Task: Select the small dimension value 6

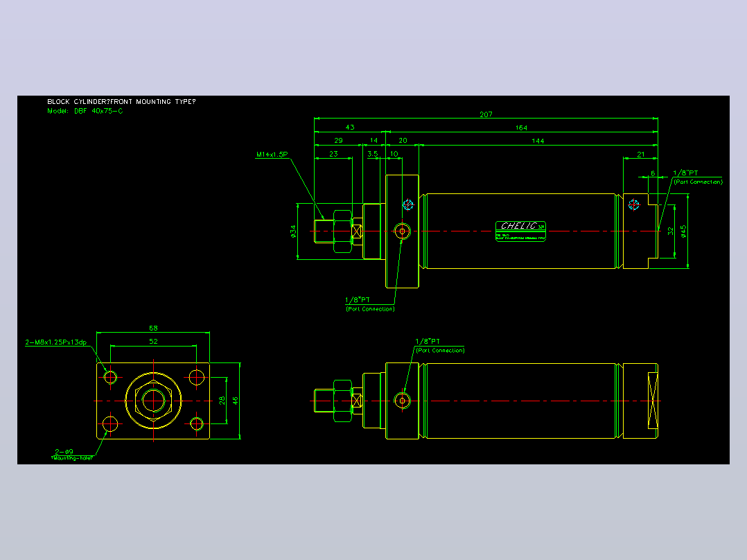Action: [x=653, y=173]
